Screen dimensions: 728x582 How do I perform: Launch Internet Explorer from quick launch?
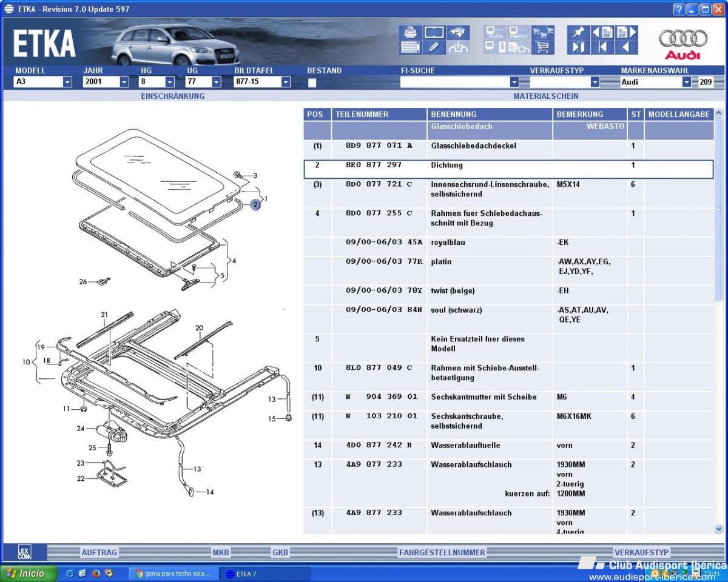(x=70, y=574)
